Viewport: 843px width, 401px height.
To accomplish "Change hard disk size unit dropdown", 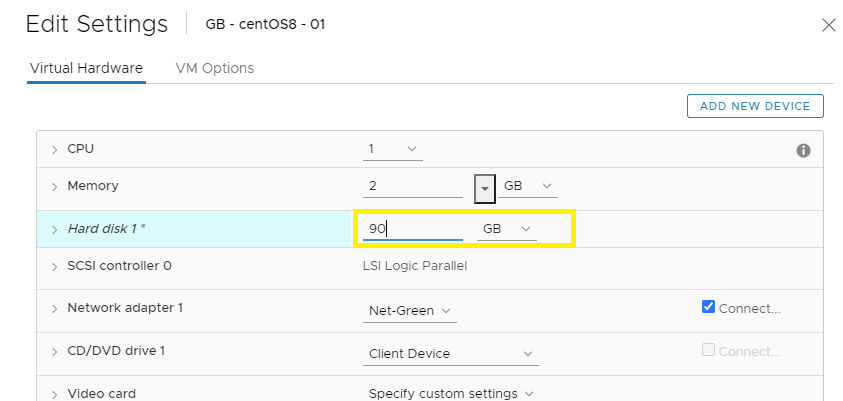I will 507,229.
